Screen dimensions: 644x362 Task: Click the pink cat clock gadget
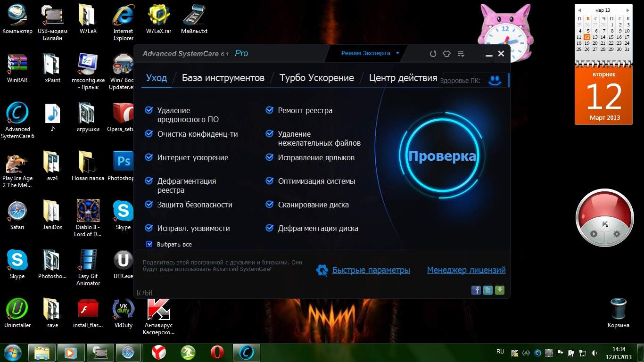click(505, 32)
